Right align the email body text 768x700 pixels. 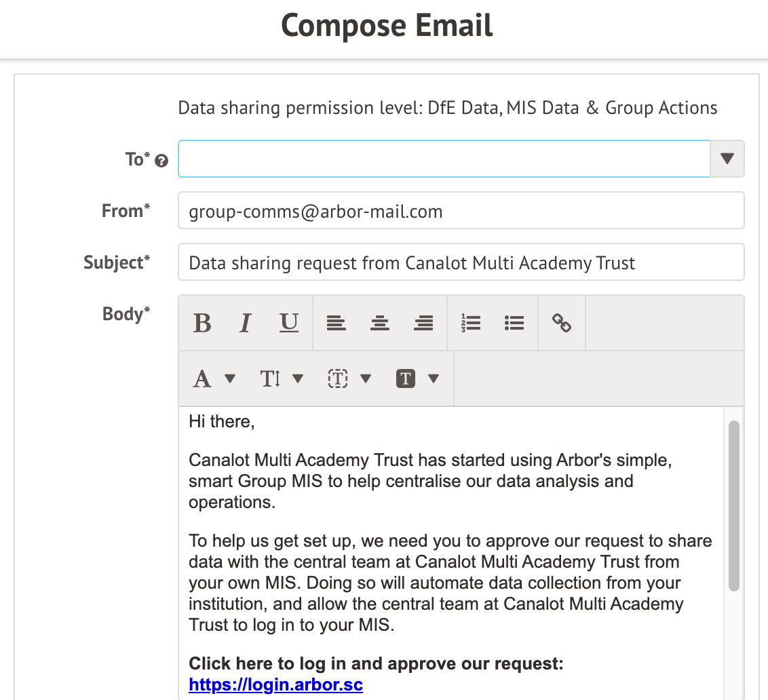(x=423, y=324)
